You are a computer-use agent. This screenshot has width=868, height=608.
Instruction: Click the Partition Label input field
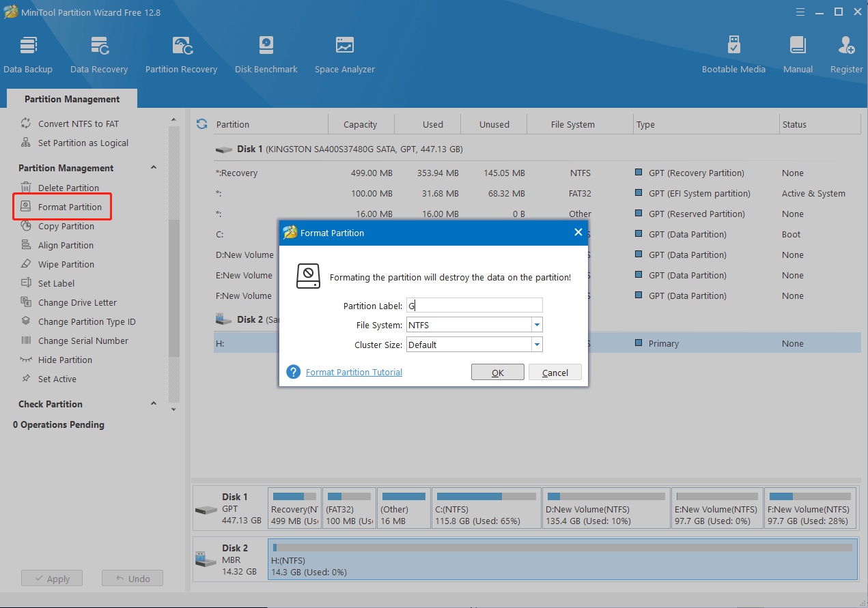pyautogui.click(x=475, y=306)
